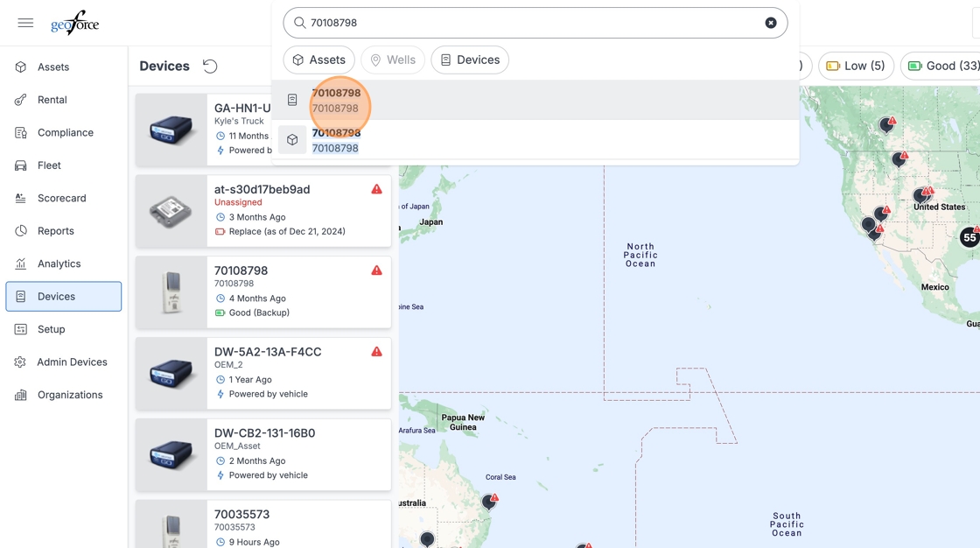Open Scorecard from the sidebar

61,198
